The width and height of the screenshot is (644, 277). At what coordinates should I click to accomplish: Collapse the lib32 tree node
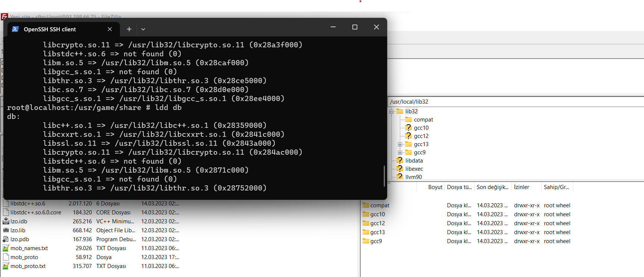point(391,111)
